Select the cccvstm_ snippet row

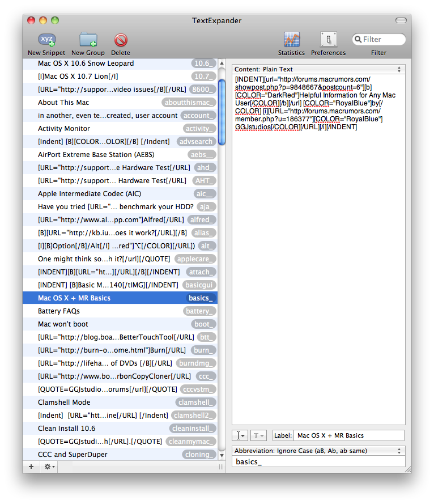pyautogui.click(x=120, y=389)
